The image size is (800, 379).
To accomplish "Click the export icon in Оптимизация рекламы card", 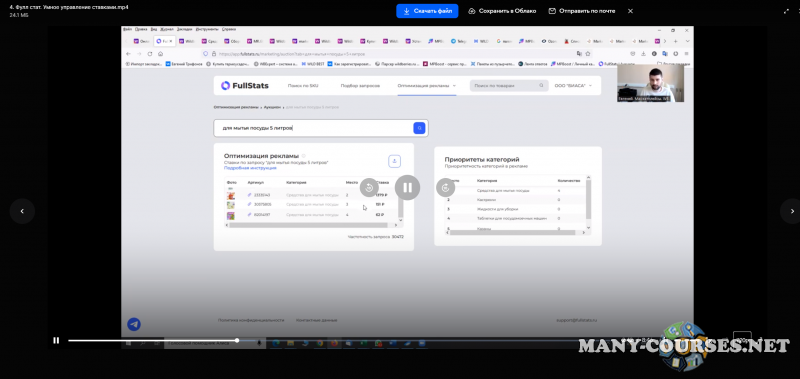I will click(394, 161).
